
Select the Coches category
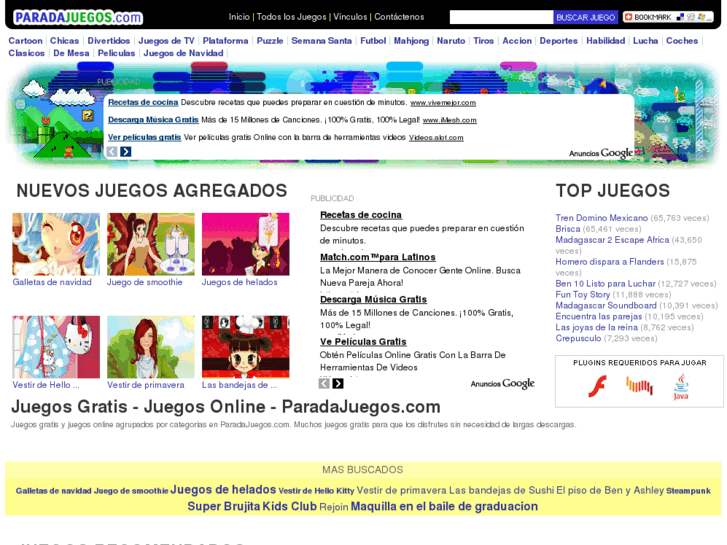click(x=682, y=41)
